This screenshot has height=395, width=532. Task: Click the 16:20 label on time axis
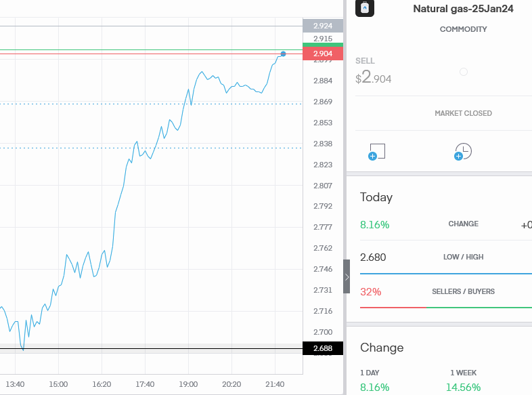point(102,384)
